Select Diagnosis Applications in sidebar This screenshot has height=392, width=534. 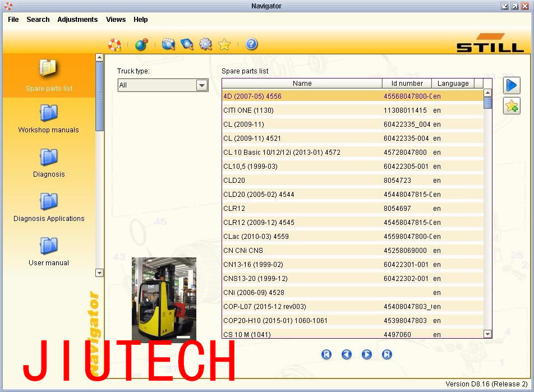point(49,207)
